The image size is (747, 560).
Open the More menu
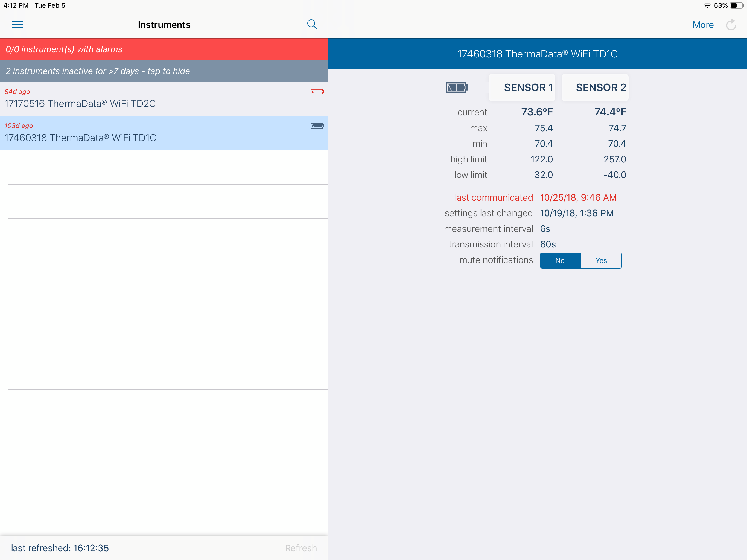(x=703, y=25)
